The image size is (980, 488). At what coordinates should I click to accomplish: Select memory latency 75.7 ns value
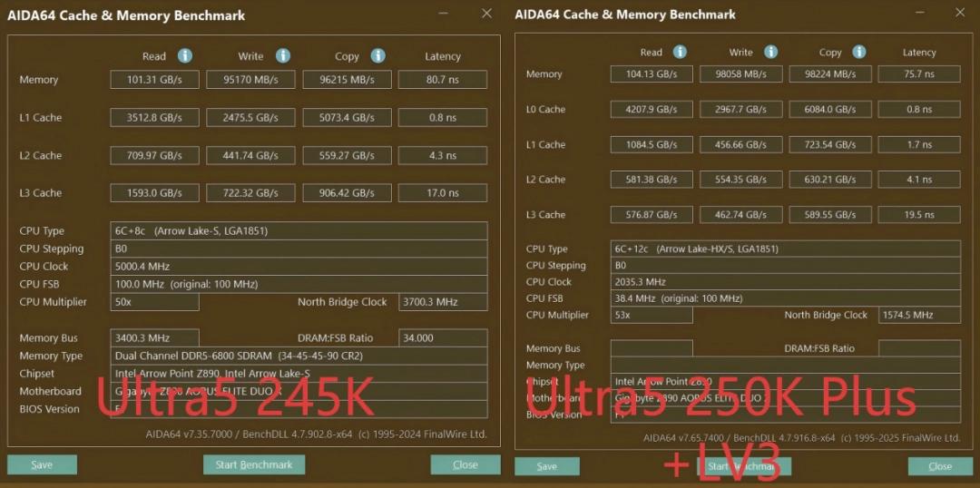919,73
